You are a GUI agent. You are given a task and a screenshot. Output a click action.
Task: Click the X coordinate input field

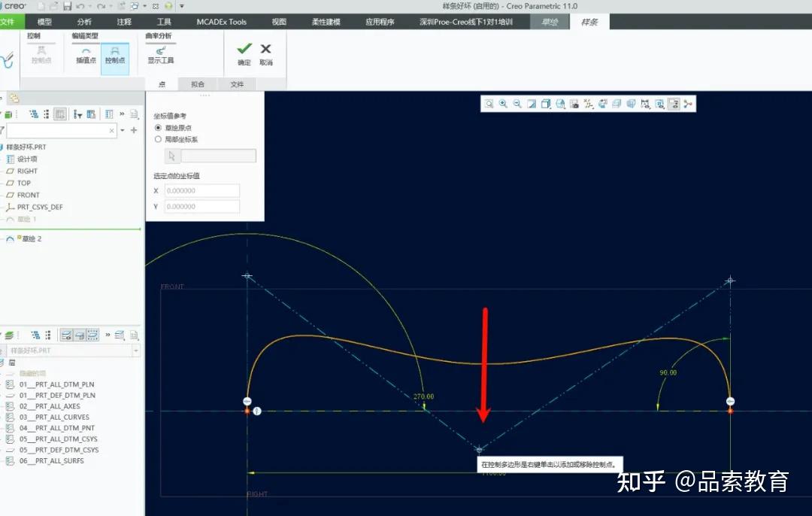(x=201, y=190)
